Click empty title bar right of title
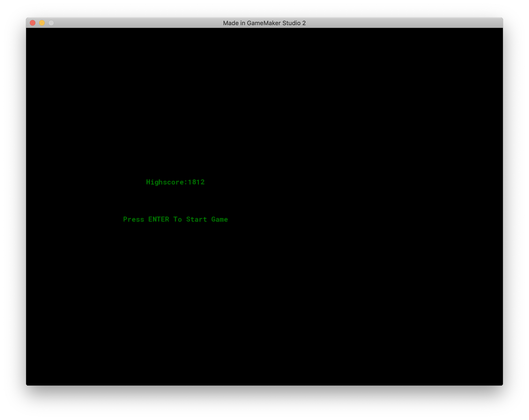This screenshot has width=529, height=420. [x=405, y=23]
